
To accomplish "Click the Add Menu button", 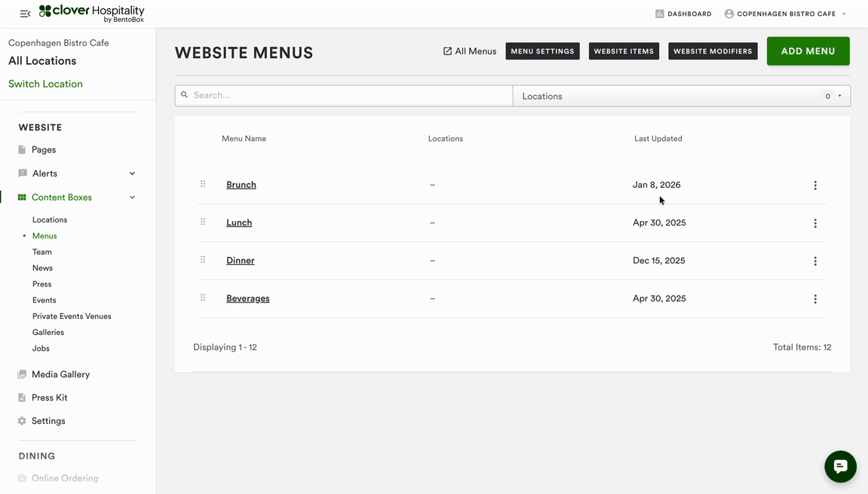I will 808,51.
